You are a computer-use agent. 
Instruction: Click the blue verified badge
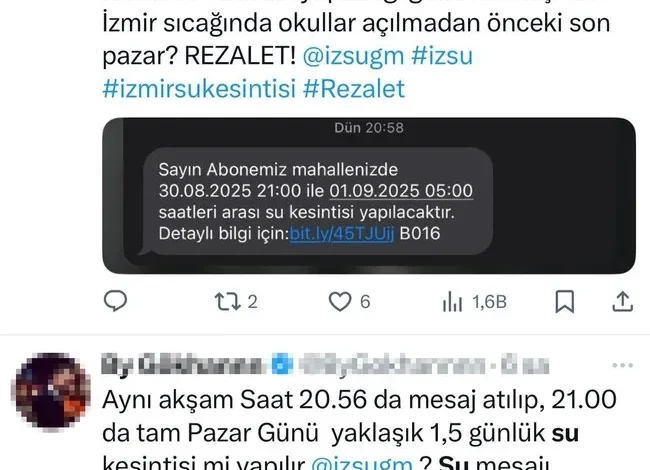pyautogui.click(x=282, y=365)
